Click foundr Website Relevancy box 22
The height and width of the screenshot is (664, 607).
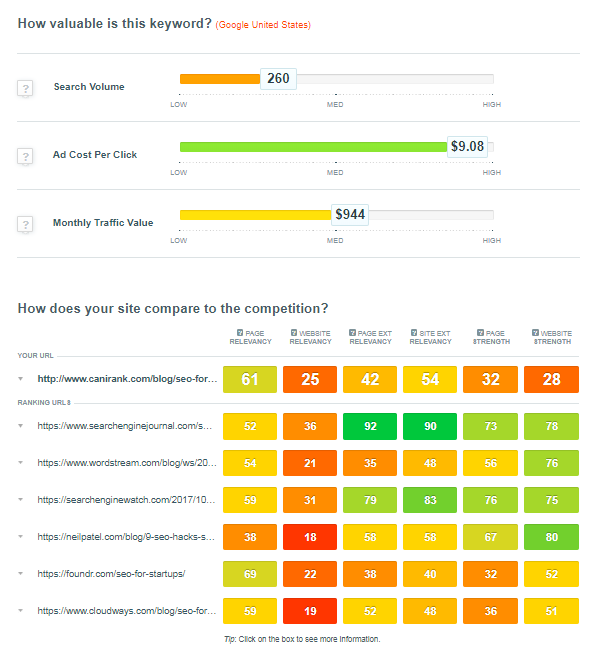[310, 574]
